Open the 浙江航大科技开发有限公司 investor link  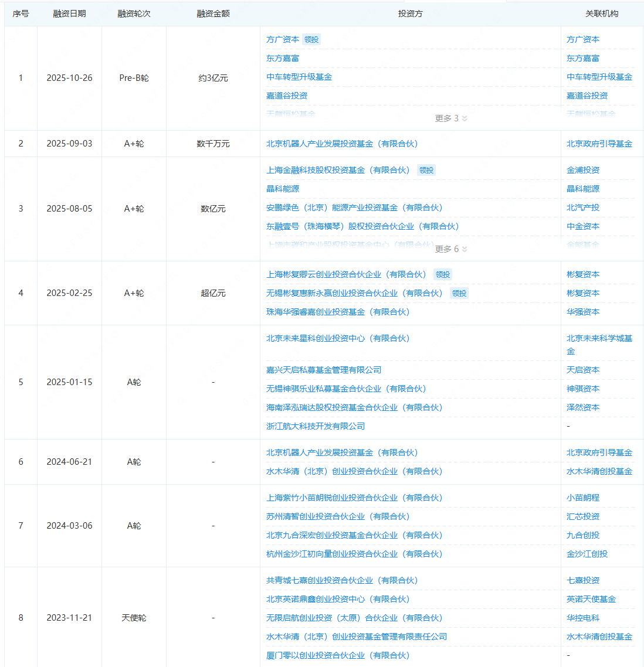[x=316, y=426]
